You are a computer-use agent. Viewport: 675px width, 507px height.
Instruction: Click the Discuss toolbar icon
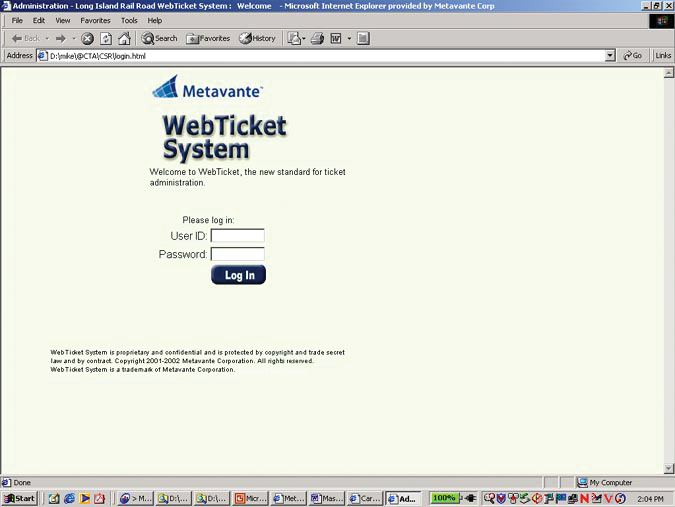click(x=363, y=39)
